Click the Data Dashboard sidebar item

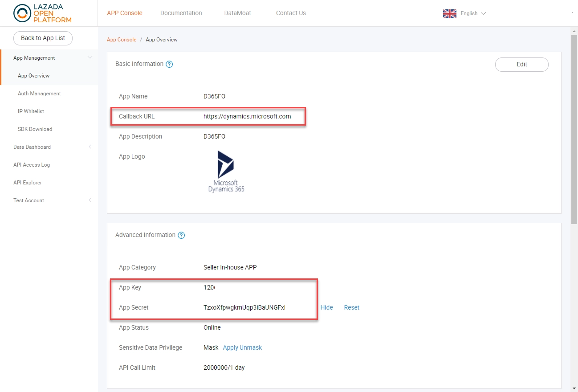(32, 147)
